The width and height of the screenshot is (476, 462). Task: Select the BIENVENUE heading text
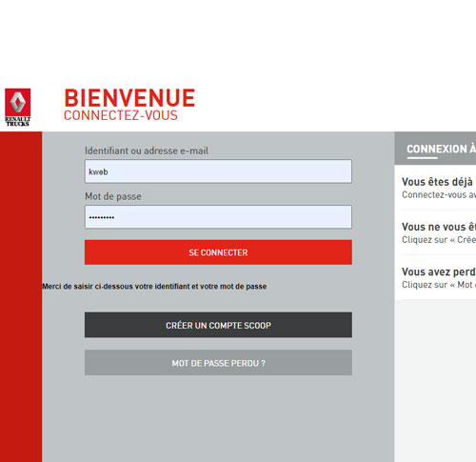pyautogui.click(x=129, y=98)
